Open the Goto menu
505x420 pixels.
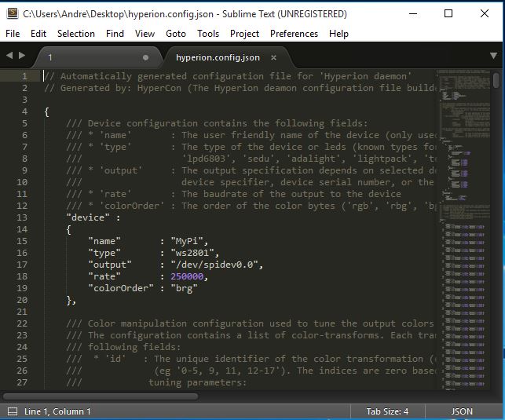[x=176, y=34]
